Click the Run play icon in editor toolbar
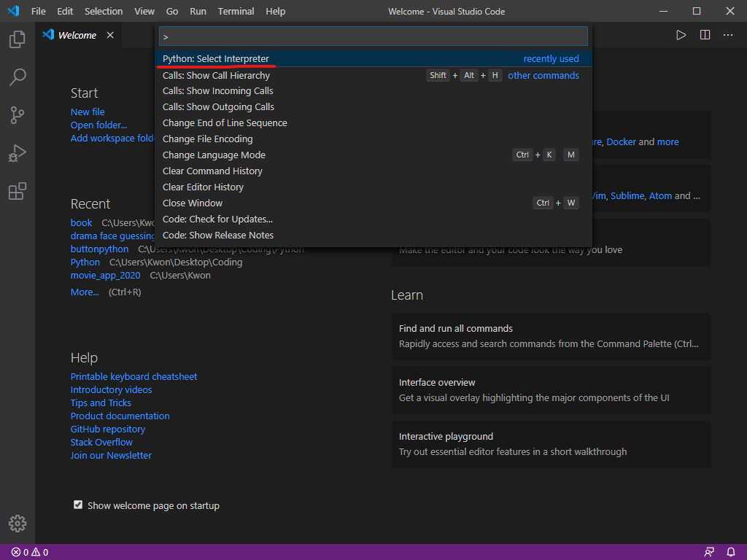 pyautogui.click(x=681, y=35)
